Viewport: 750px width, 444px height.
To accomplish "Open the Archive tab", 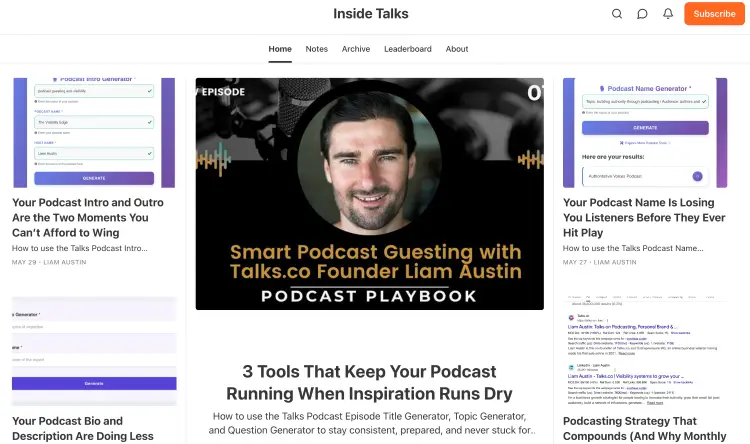I will (x=356, y=49).
